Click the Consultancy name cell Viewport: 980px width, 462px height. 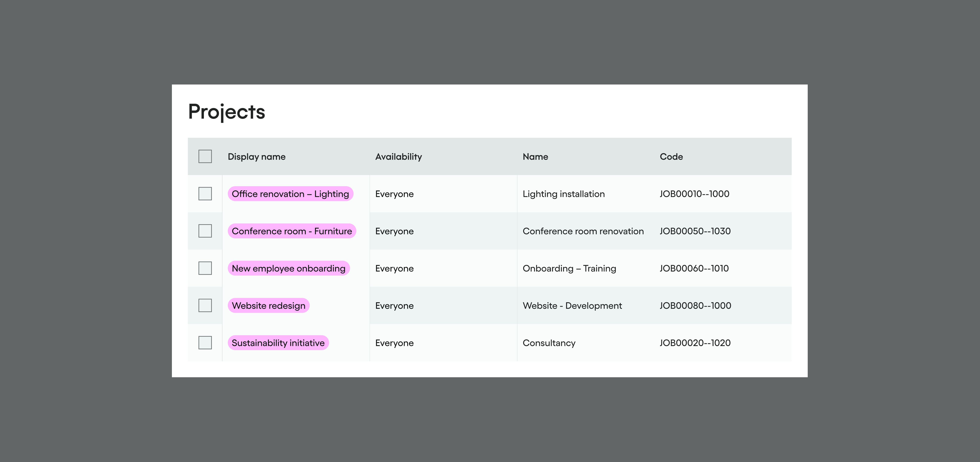549,343
